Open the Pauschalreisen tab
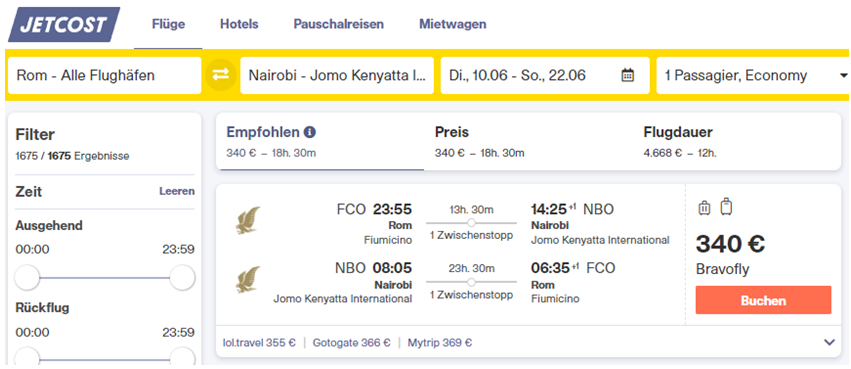This screenshot has height=369, width=851. pyautogui.click(x=339, y=24)
